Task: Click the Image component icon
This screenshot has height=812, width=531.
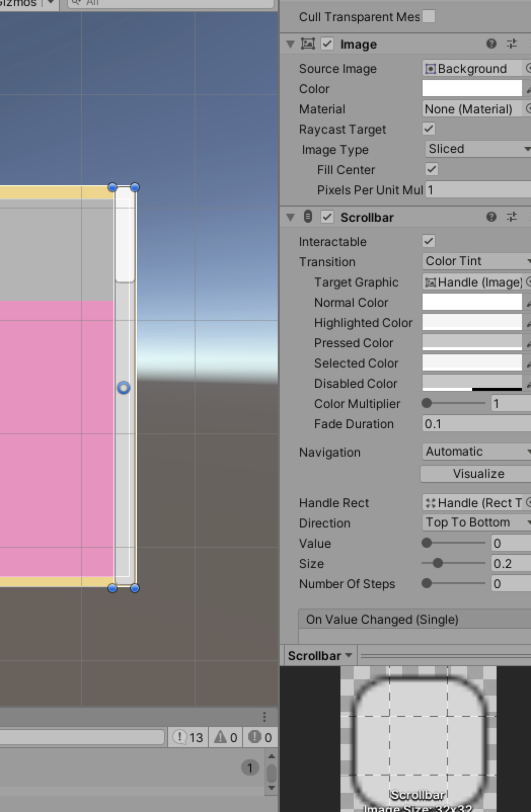Action: tap(308, 44)
